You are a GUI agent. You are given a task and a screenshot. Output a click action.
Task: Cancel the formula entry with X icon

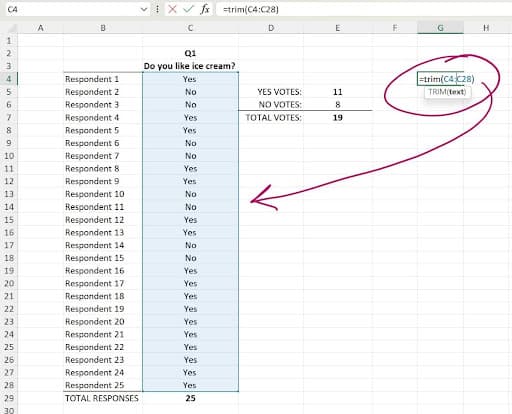[x=172, y=9]
